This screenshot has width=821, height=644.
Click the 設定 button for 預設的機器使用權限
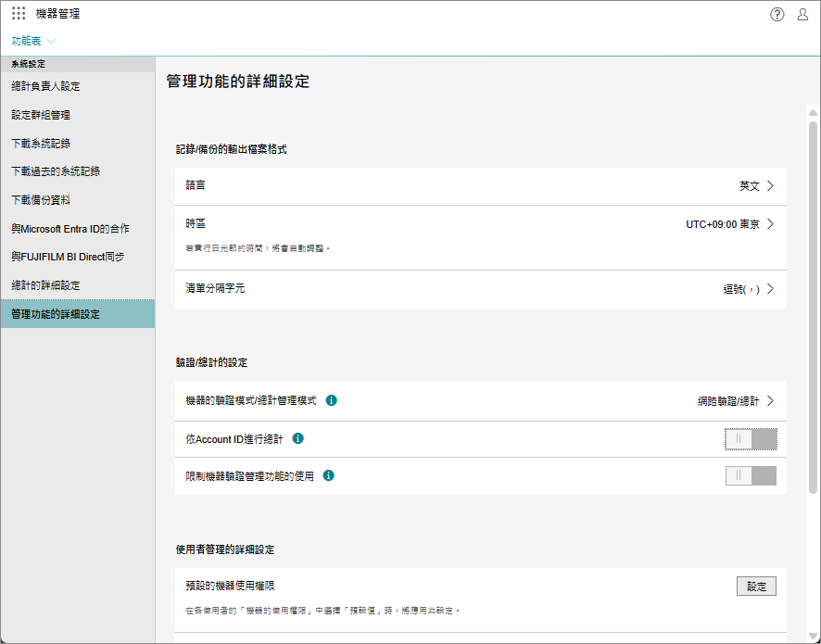[x=756, y=586]
